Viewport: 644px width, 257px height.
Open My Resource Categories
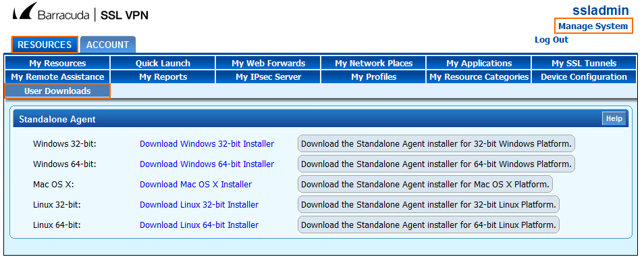[x=479, y=77]
